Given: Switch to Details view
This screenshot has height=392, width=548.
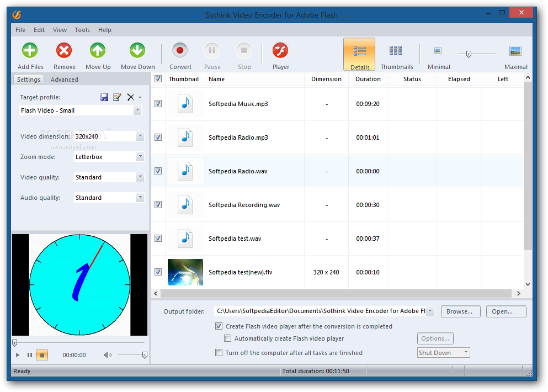Looking at the screenshot, I should tap(359, 55).
